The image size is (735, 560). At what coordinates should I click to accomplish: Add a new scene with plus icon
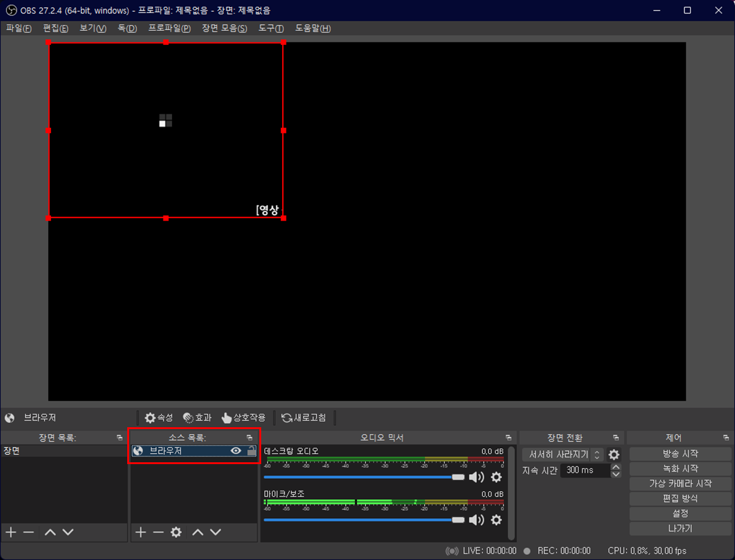pos(11,532)
